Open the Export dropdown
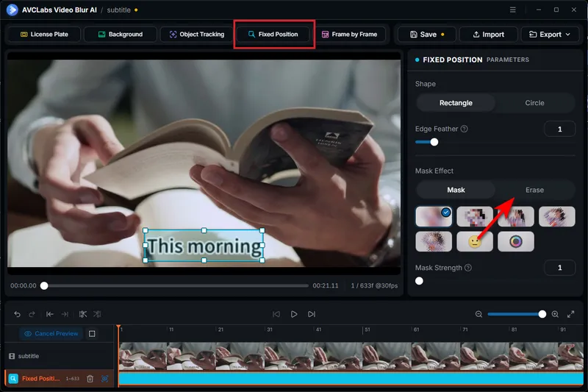 550,34
